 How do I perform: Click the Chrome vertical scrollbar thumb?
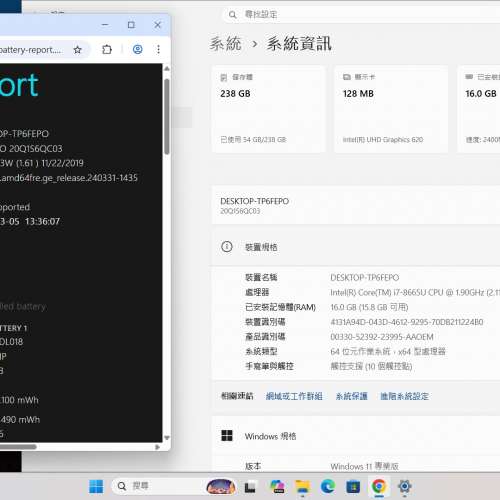(x=167, y=117)
